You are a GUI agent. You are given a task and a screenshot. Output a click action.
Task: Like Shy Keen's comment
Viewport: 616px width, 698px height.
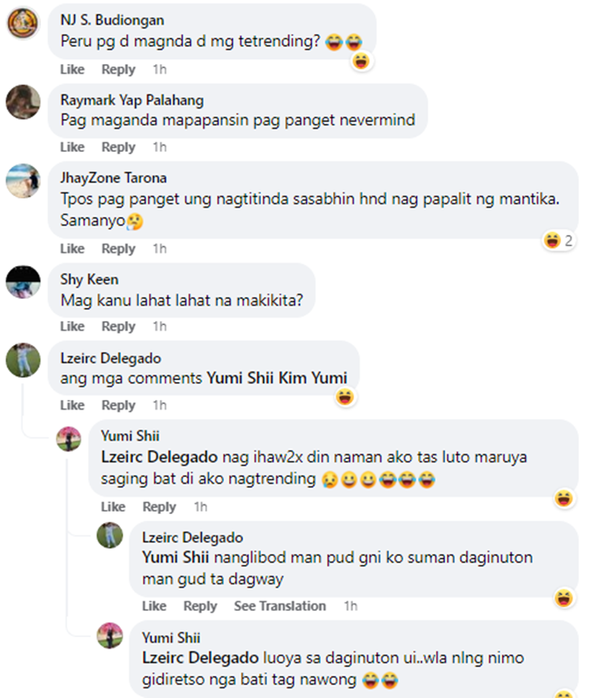pos(72,326)
